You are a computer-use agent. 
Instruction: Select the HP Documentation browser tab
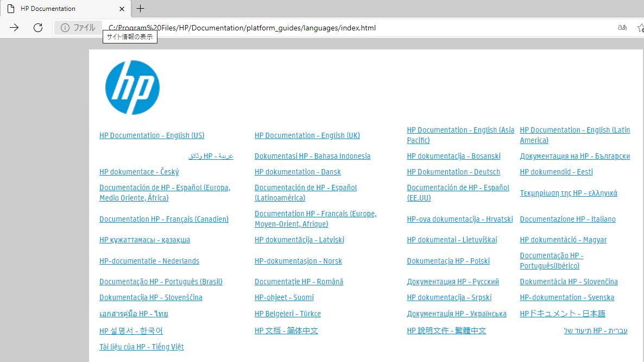click(66, 9)
